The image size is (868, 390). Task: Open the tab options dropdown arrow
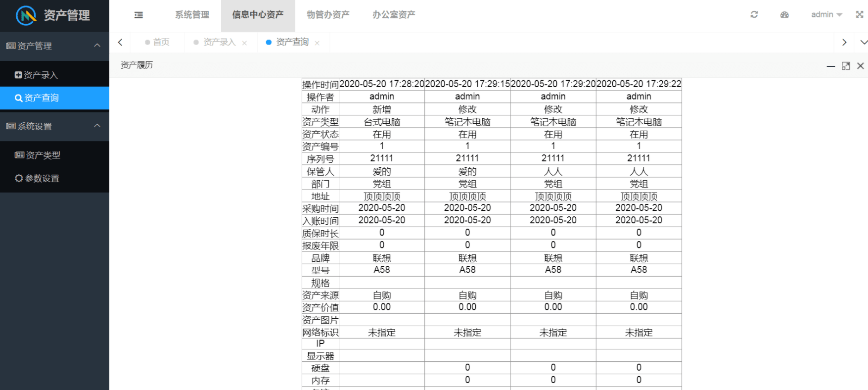pyautogui.click(x=864, y=43)
